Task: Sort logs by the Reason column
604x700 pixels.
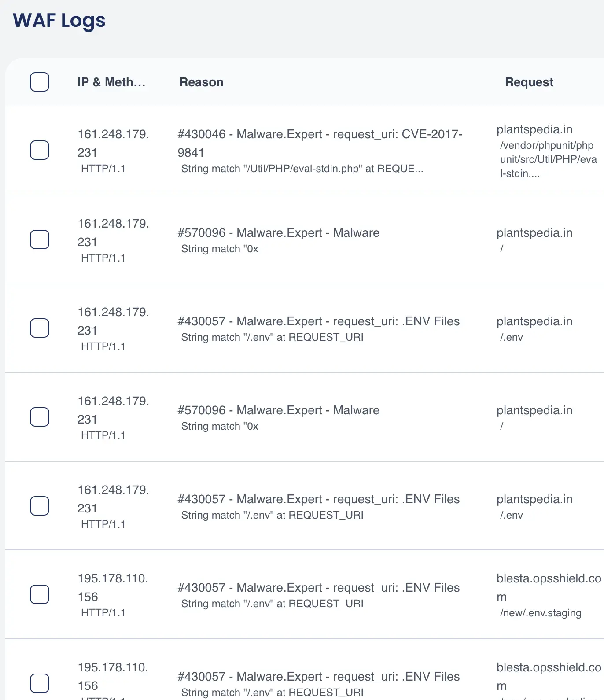Action: click(201, 82)
